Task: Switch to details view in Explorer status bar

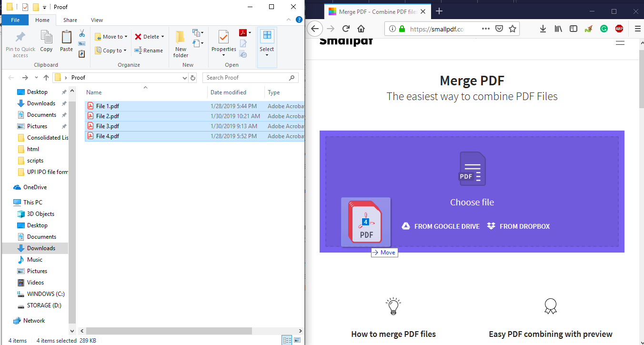Action: (x=287, y=340)
